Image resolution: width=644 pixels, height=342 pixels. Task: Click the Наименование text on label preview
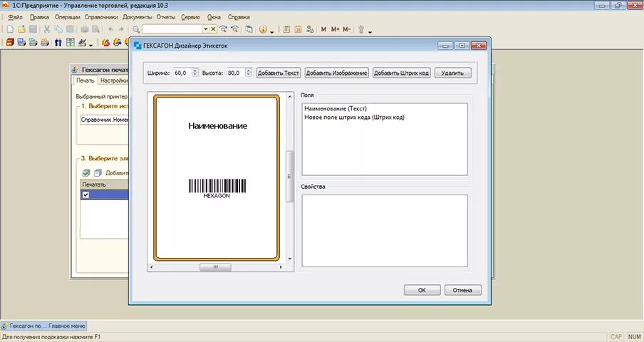(218, 126)
